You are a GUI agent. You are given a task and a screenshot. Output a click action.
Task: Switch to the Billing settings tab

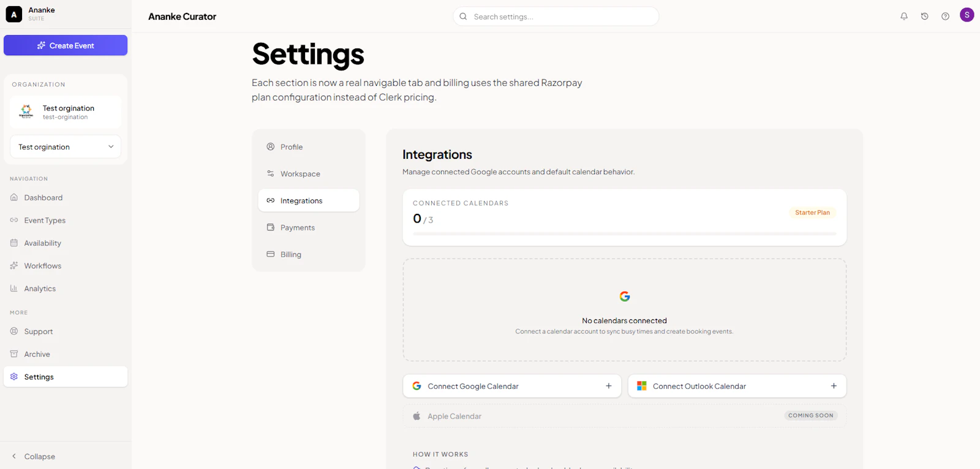pyautogui.click(x=309, y=254)
